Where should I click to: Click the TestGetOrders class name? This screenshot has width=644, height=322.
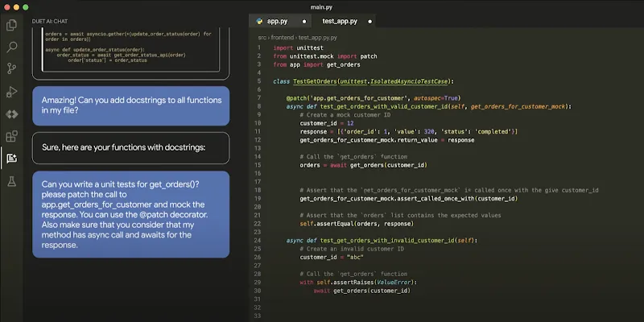[x=315, y=81]
